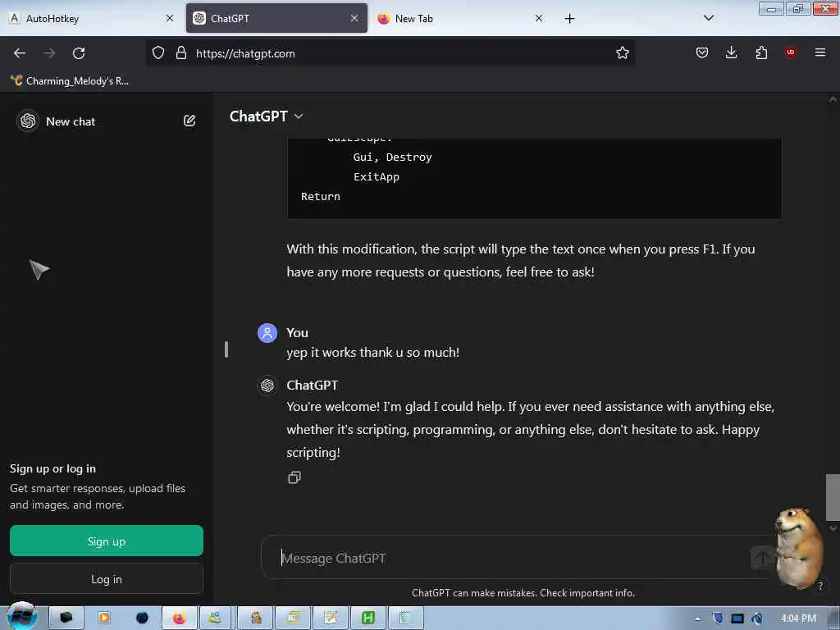Click the tray security shield icon
The width and height of the screenshot is (840, 630).
coord(718,619)
